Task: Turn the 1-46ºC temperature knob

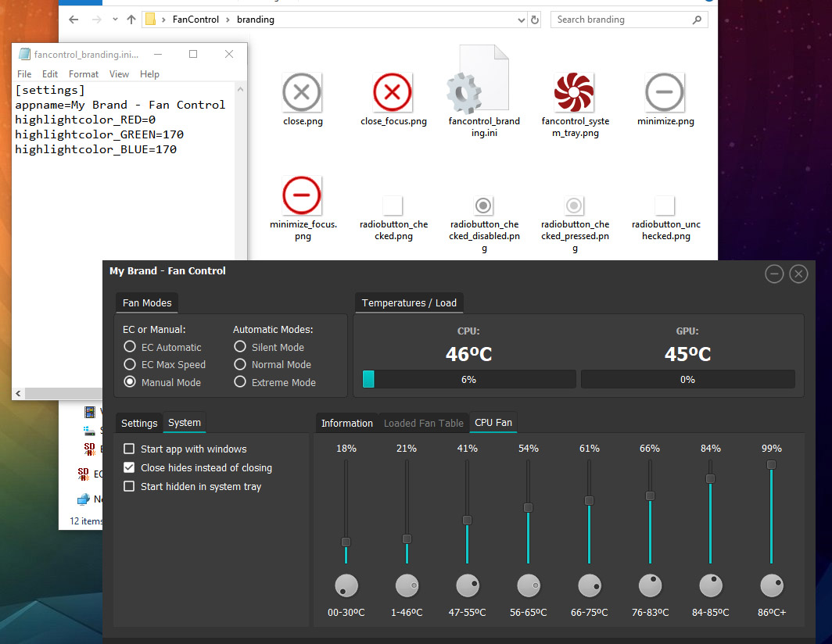Action: click(407, 585)
